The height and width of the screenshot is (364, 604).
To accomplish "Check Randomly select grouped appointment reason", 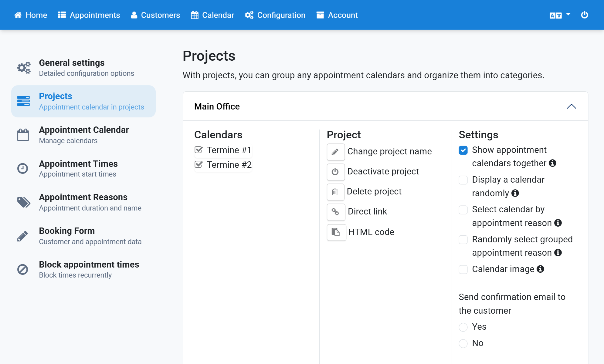I will pos(463,240).
